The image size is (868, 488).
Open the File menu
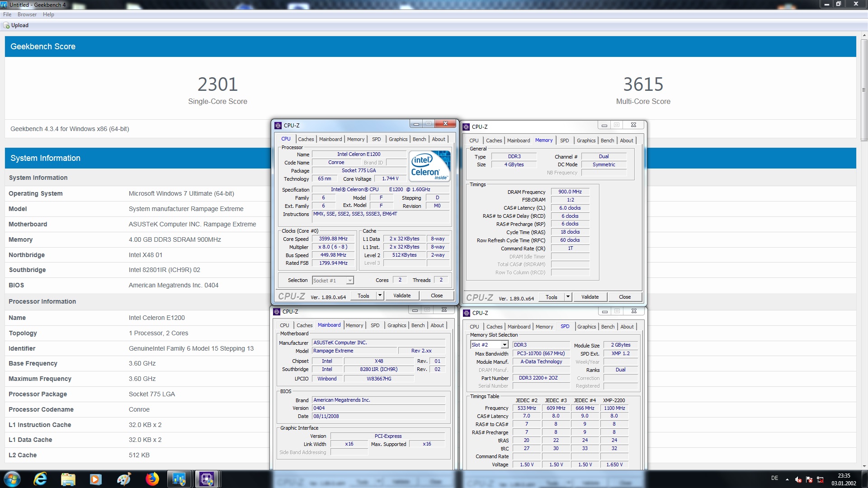pyautogui.click(x=7, y=14)
